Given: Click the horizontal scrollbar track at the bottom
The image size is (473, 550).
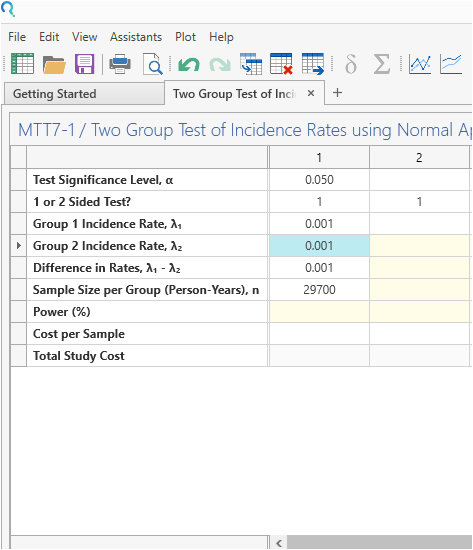Looking at the screenshot, I should tap(380, 543).
